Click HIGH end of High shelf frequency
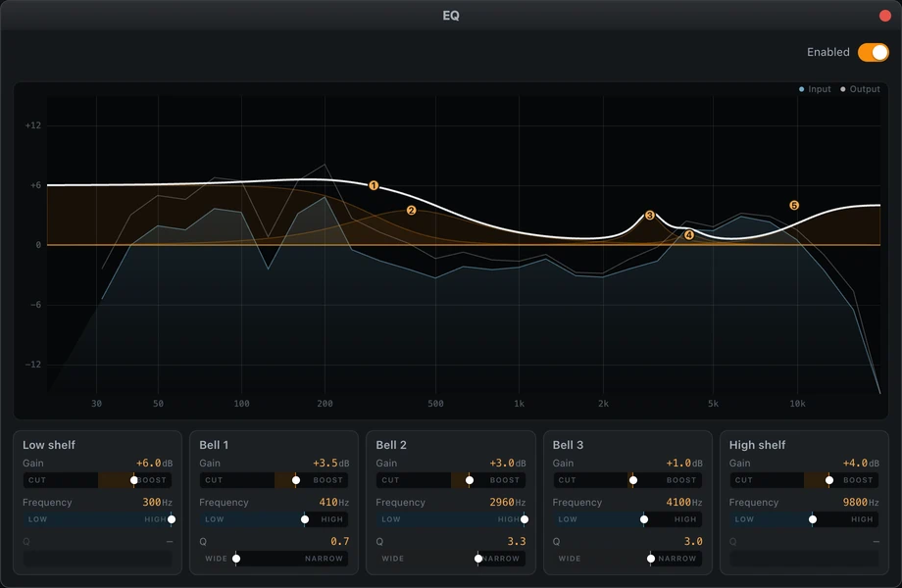The image size is (902, 588). pos(862,519)
